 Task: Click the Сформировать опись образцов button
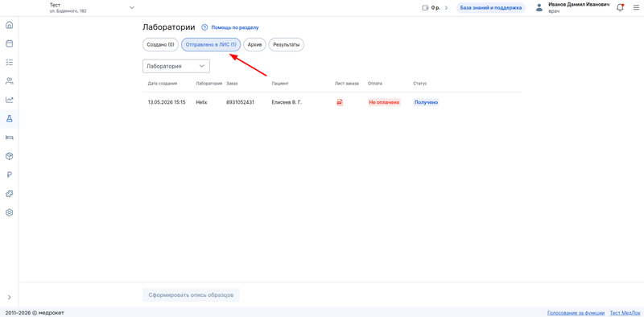pyautogui.click(x=191, y=294)
